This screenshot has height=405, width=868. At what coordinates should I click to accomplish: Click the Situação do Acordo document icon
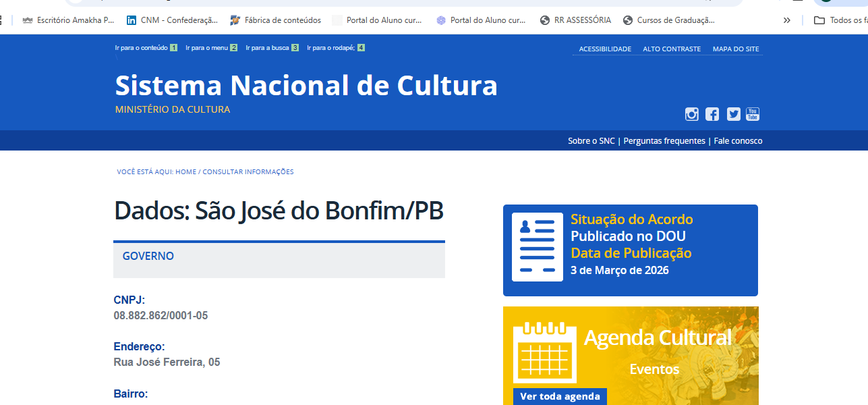coord(537,247)
